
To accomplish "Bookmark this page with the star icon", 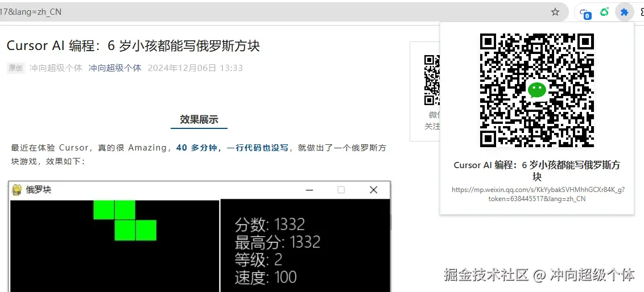I will 555,12.
